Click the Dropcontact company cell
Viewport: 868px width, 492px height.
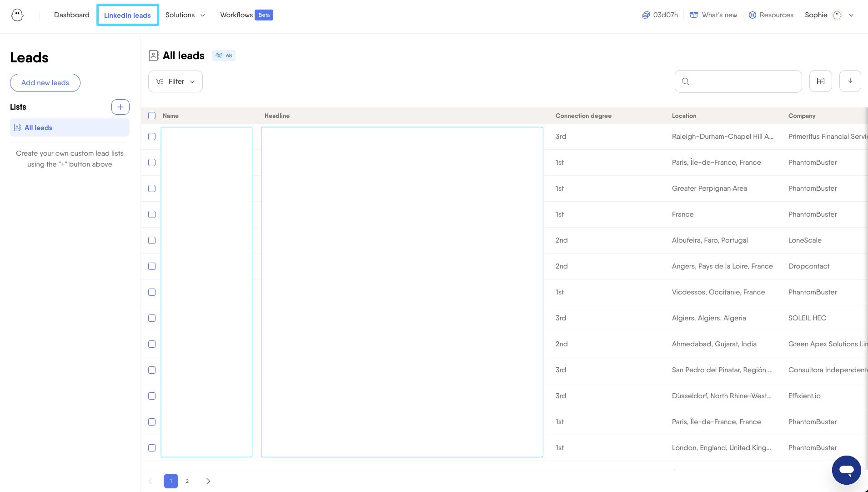coord(809,266)
